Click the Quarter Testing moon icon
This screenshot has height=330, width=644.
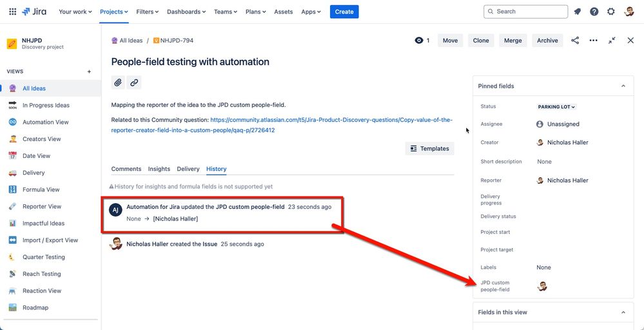12,257
